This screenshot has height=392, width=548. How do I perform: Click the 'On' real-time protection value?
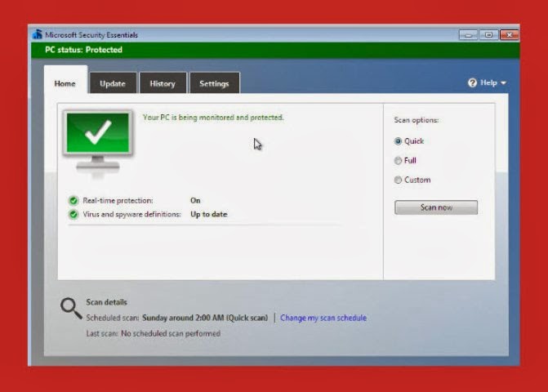(195, 201)
